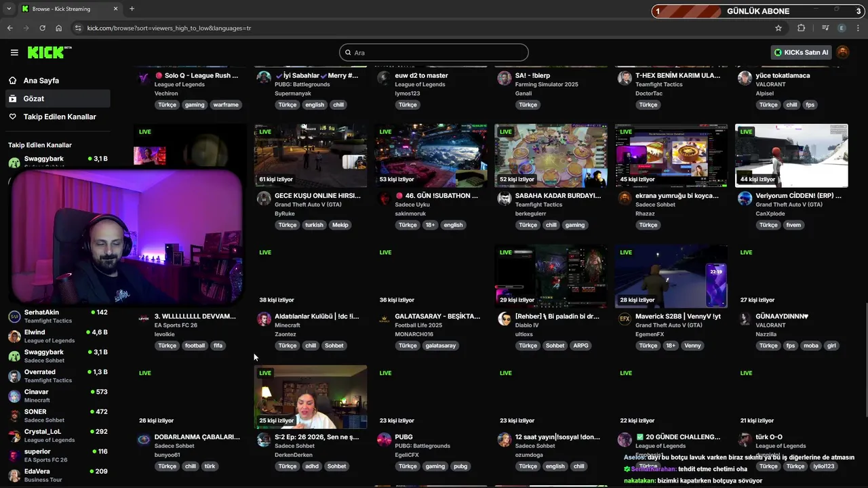Image resolution: width=868 pixels, height=488 pixels.
Task: Open Diablo IV thumbnail with 29 viewers
Action: click(x=551, y=276)
